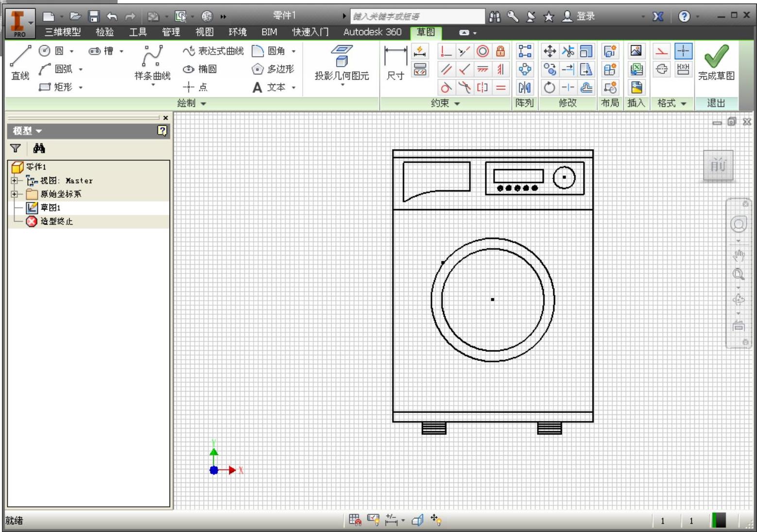Viewport: 757px width, 532px height.
Task: Select the Trim (scissors) tool
Action: 568,51
